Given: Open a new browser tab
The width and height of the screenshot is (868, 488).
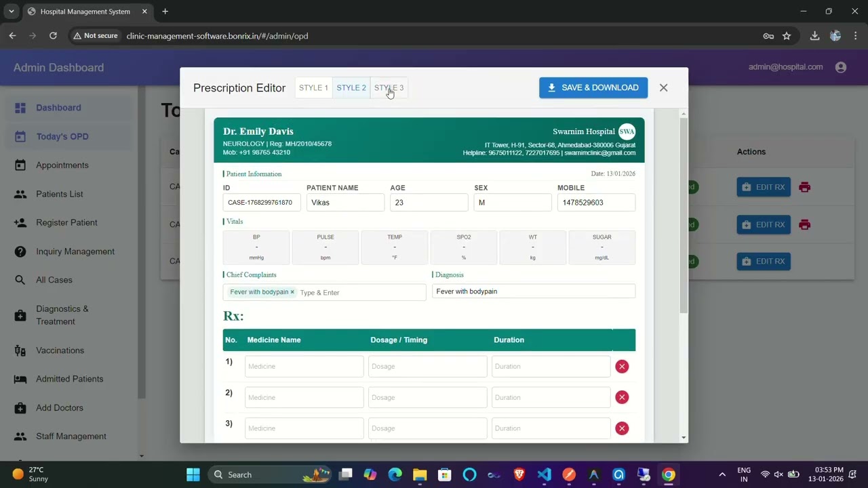Looking at the screenshot, I should 165,12.
